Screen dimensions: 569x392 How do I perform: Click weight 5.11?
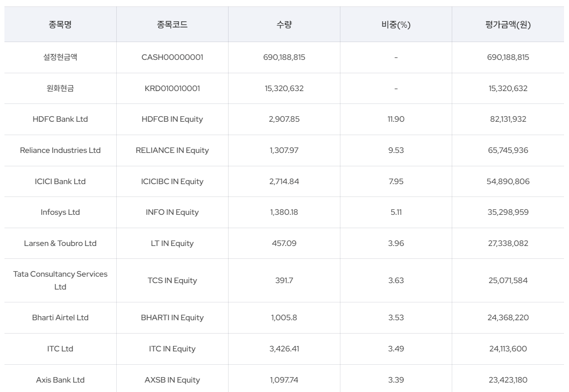tap(396, 212)
